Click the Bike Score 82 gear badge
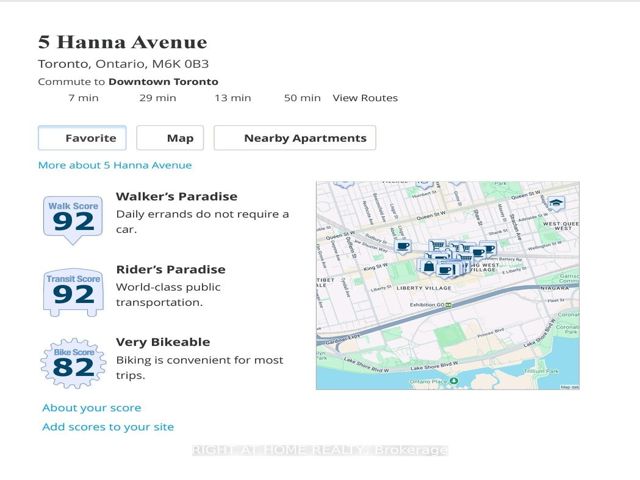This screenshot has width=640, height=480. point(73,363)
